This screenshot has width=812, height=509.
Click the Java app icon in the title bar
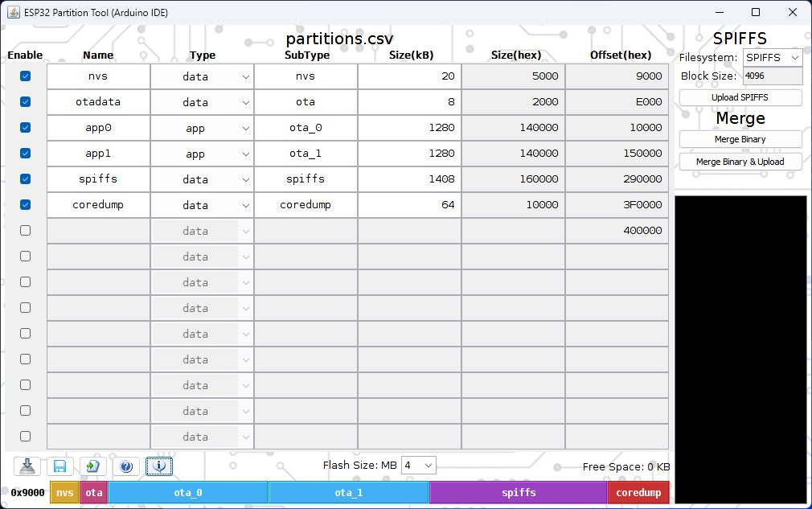pos(14,12)
